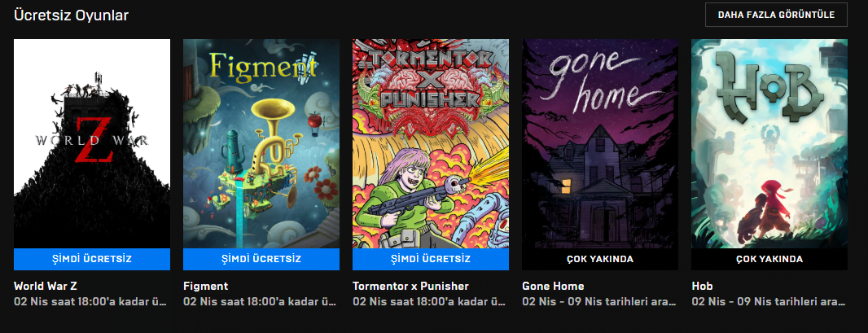Viewport: 868px width, 333px height.
Task: Open the World War Z cover art
Action: click(x=92, y=143)
